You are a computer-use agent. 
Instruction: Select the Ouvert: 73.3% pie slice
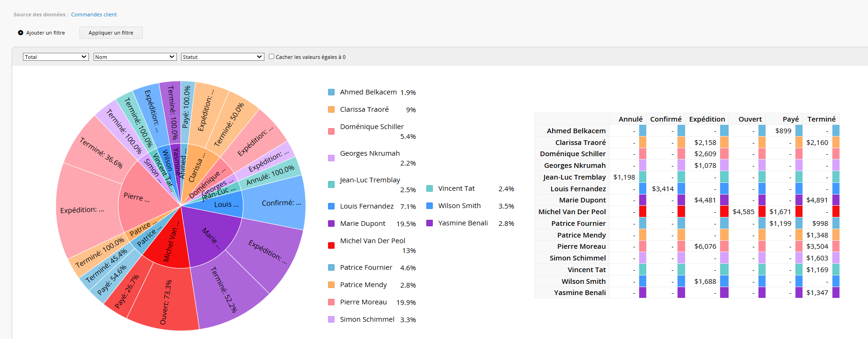165,299
